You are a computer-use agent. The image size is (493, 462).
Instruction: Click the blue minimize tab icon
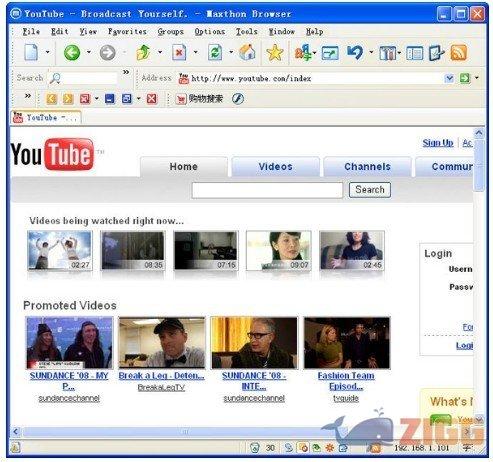pos(110,99)
